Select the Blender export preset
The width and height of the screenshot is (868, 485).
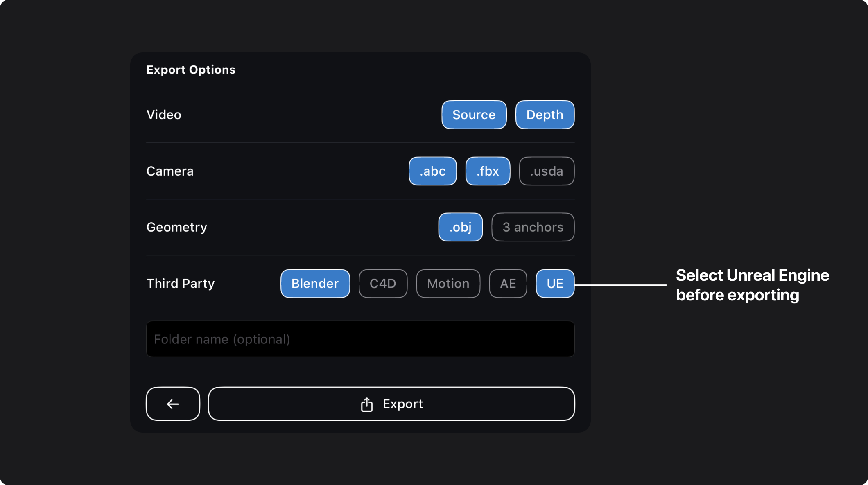315,284
